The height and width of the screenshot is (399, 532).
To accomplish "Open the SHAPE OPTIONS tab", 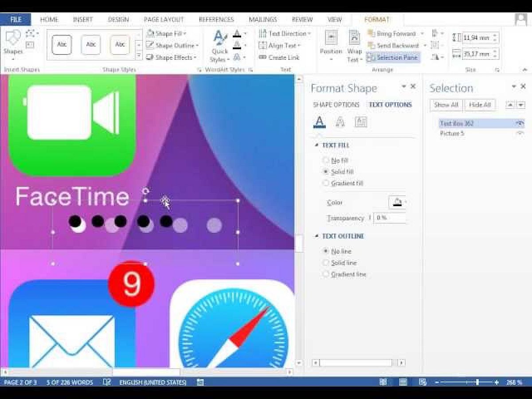I will (x=336, y=105).
